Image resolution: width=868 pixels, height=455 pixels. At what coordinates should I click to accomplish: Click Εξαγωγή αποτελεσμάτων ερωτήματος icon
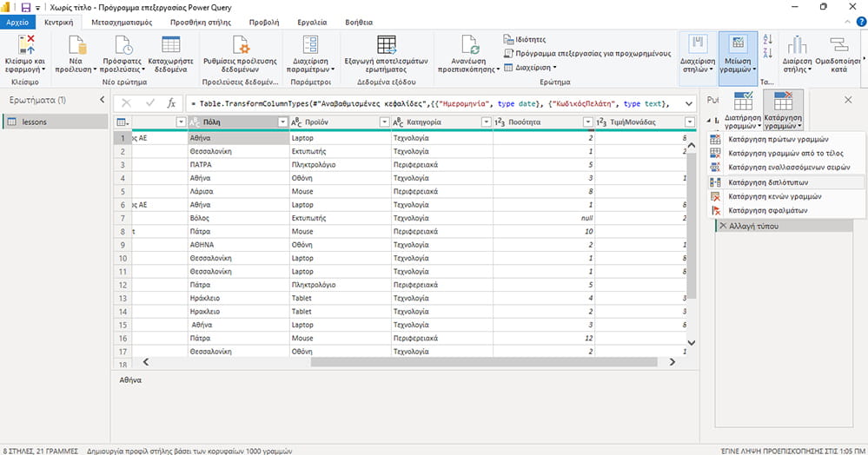387,45
